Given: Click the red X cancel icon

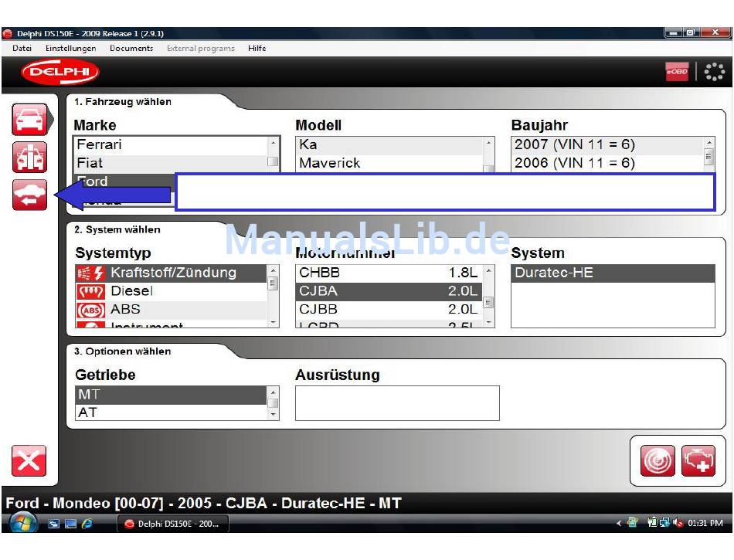Looking at the screenshot, I should (29, 461).
